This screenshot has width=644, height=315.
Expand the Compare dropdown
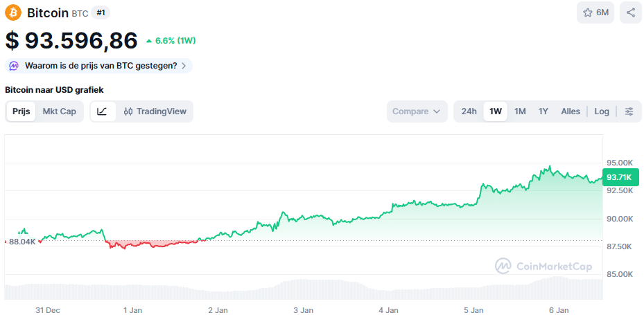pyautogui.click(x=417, y=111)
